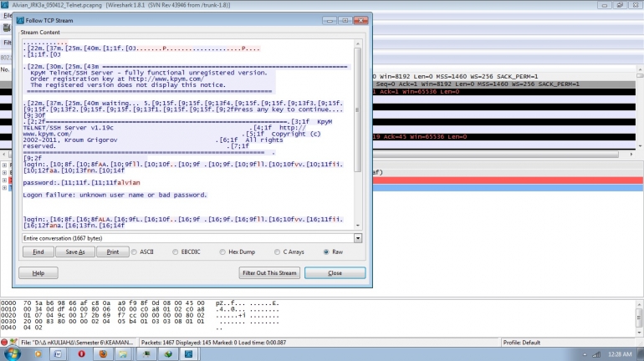Viewport: 644px width, 361px height.
Task: Click stream content scrollbar down arrow
Action: (x=358, y=226)
